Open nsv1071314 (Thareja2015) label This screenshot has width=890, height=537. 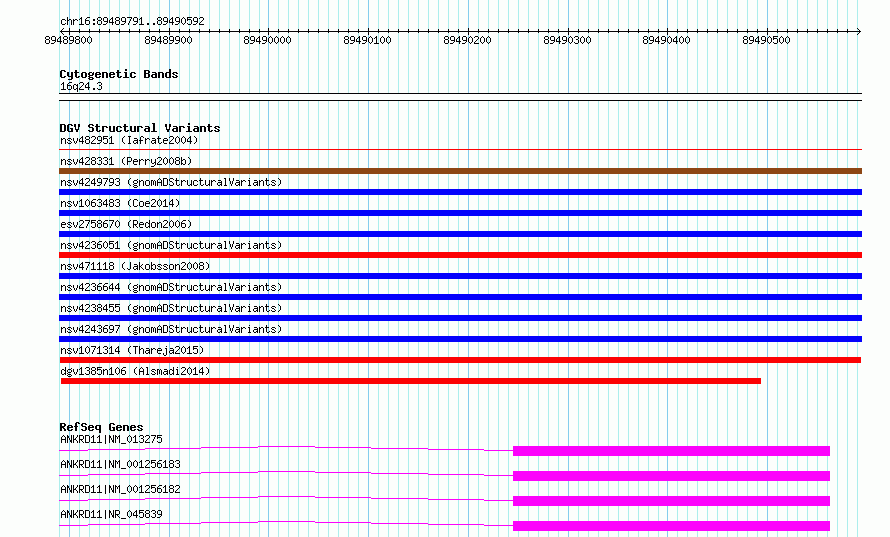132,350
